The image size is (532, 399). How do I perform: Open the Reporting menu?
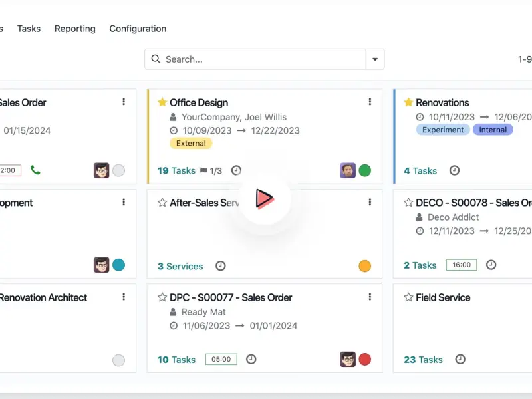point(74,29)
